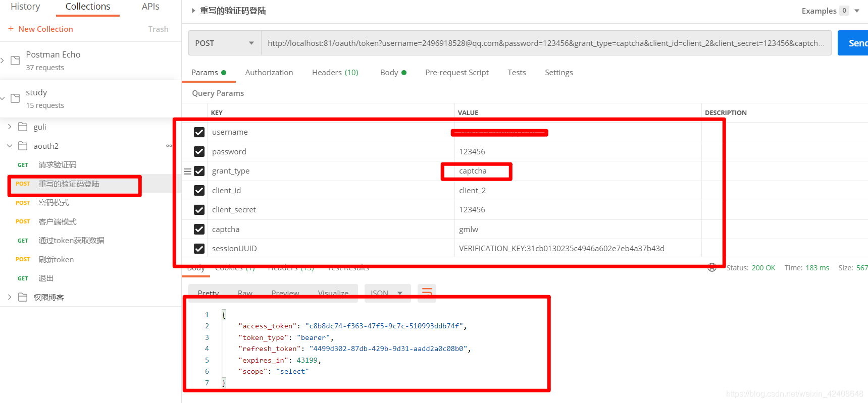Click the 权限博客 folder icon
This screenshot has height=403, width=868.
click(23, 297)
